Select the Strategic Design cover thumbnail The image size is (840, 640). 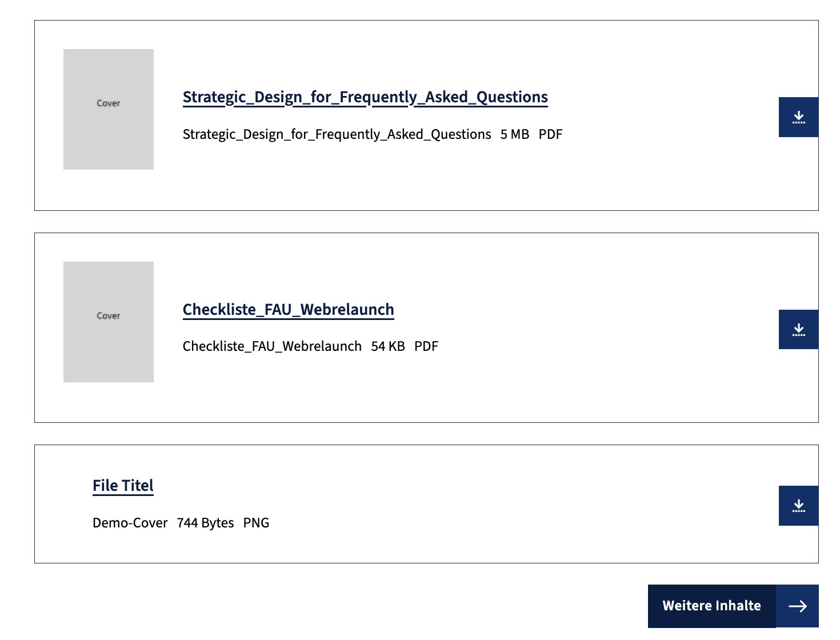click(109, 109)
